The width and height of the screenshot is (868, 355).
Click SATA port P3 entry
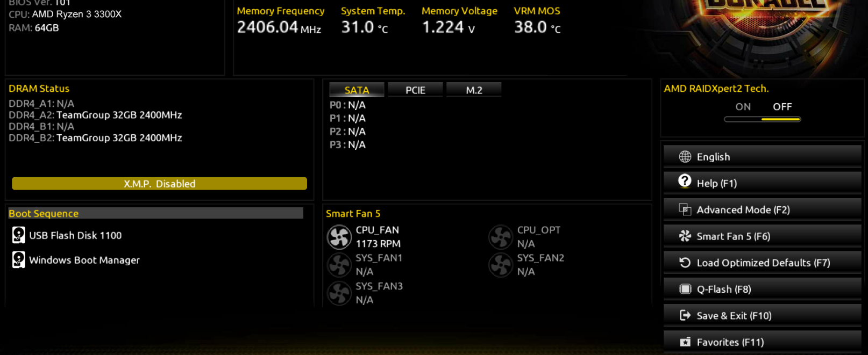point(347,144)
